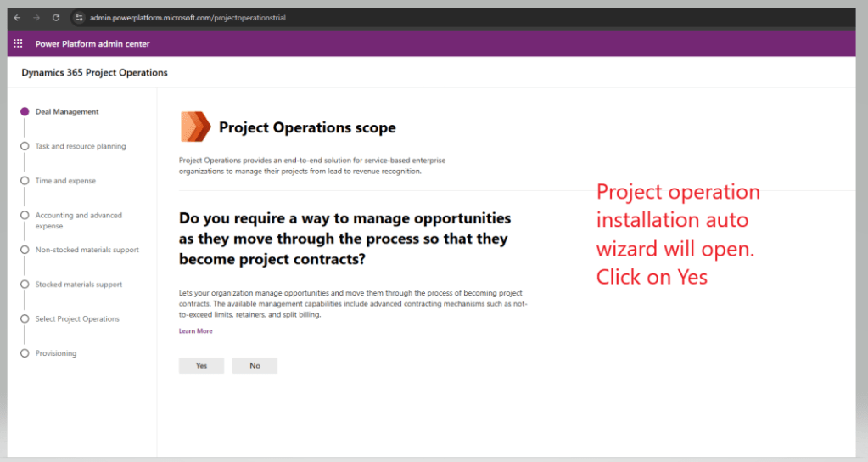Select the Time and expense step circle
The image size is (868, 462).
(25, 181)
